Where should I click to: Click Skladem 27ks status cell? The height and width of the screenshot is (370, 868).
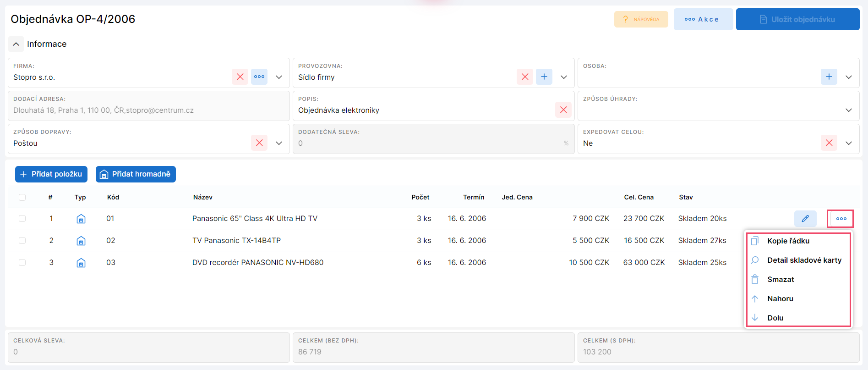[702, 241]
